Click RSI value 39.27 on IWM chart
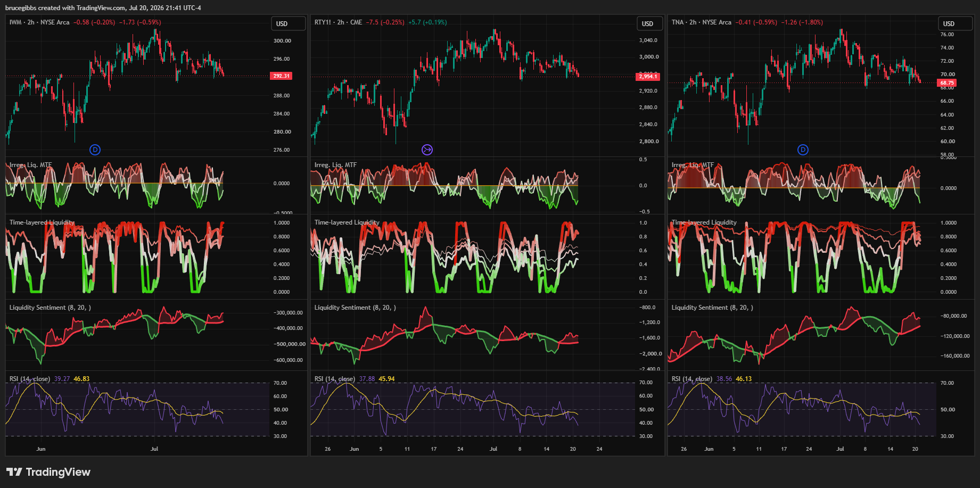 click(x=62, y=379)
